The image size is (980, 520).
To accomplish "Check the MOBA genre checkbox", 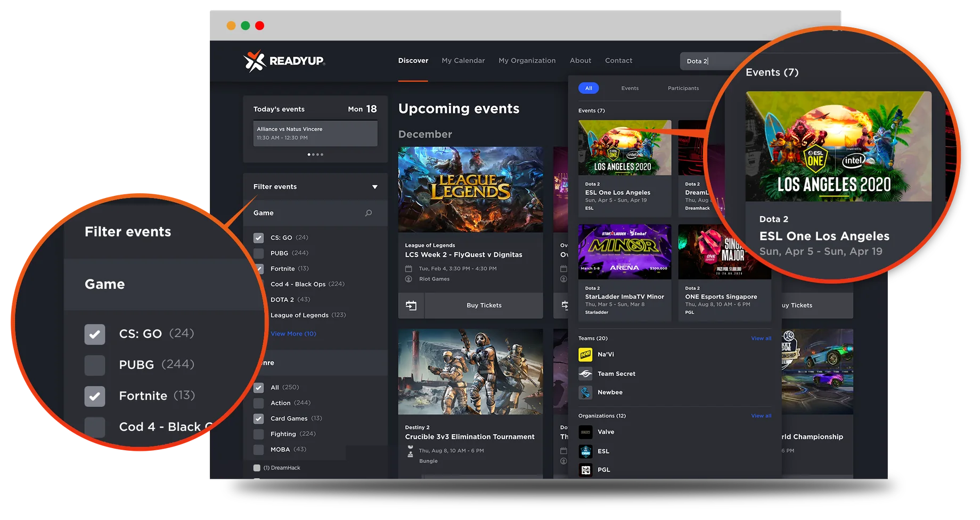I will (258, 450).
